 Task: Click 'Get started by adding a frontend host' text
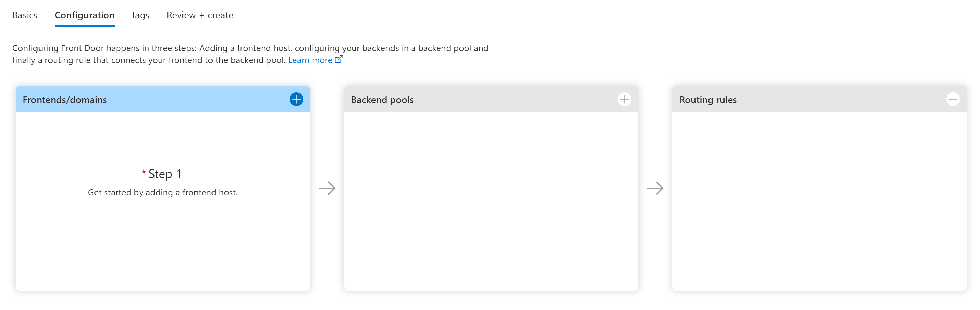coord(162,192)
